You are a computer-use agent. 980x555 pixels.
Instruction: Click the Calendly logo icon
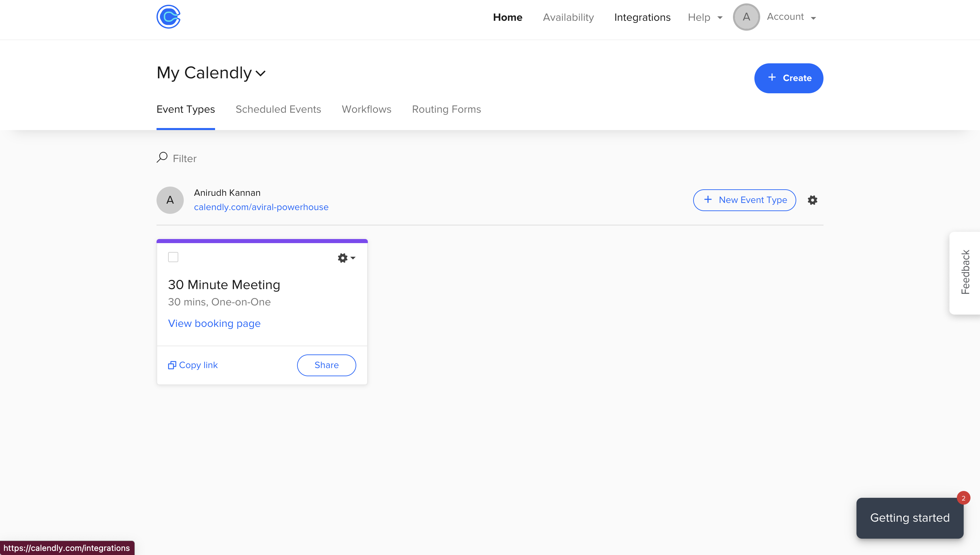(168, 17)
